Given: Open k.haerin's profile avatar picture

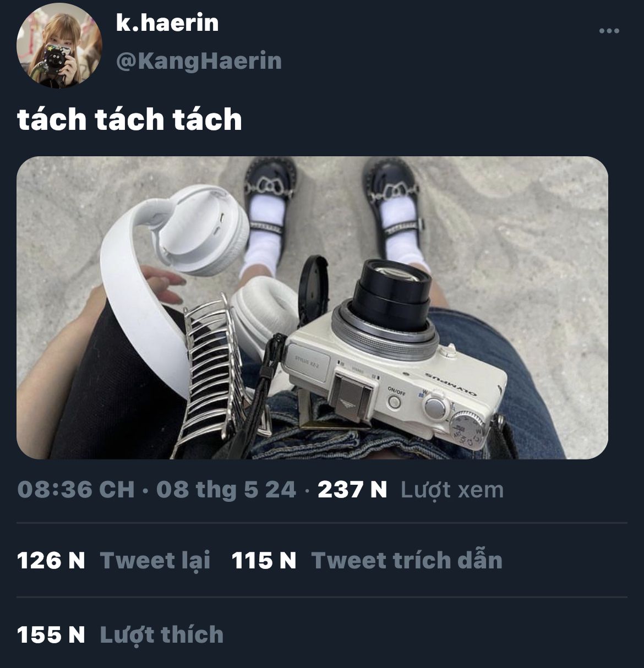Looking at the screenshot, I should (59, 45).
